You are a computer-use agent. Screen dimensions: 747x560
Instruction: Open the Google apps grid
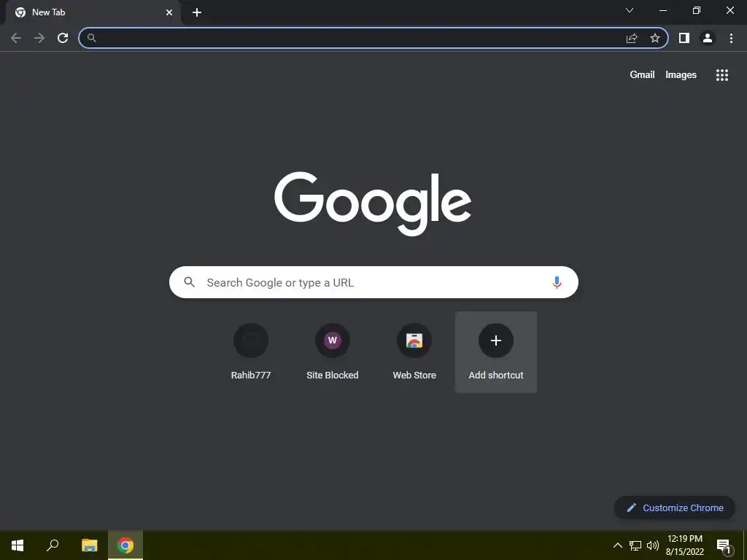pyautogui.click(x=722, y=75)
